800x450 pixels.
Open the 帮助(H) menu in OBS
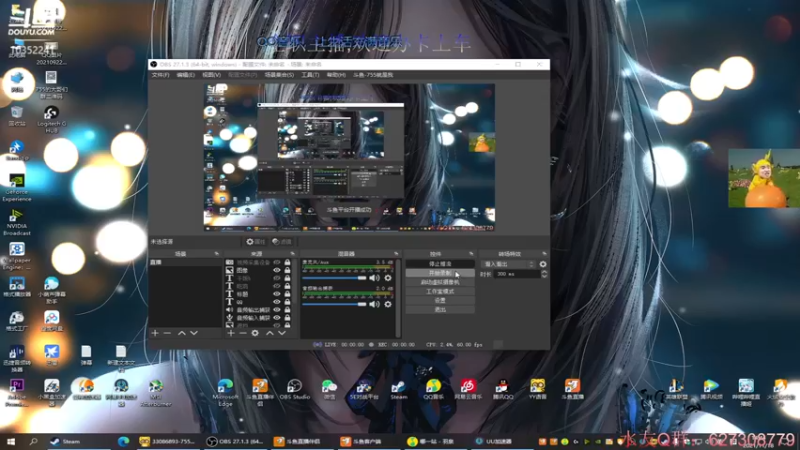336,75
